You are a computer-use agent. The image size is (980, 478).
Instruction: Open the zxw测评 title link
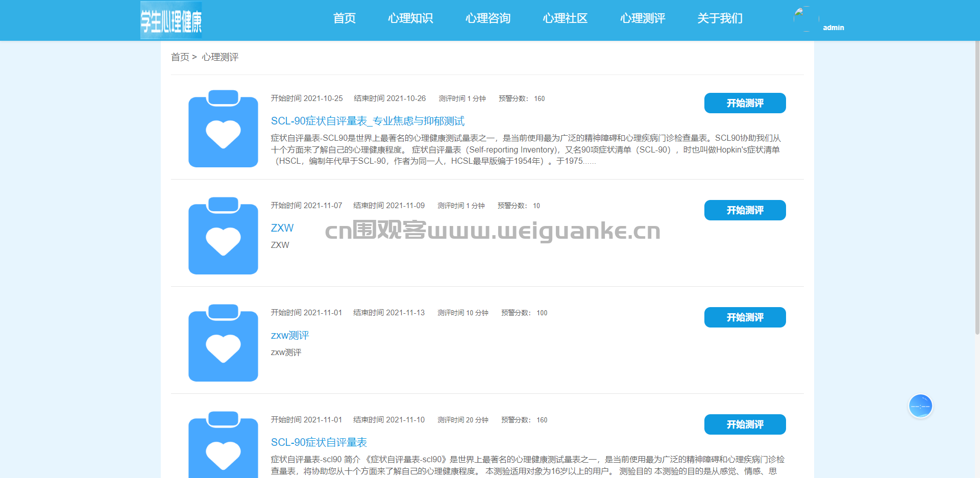coord(290,335)
